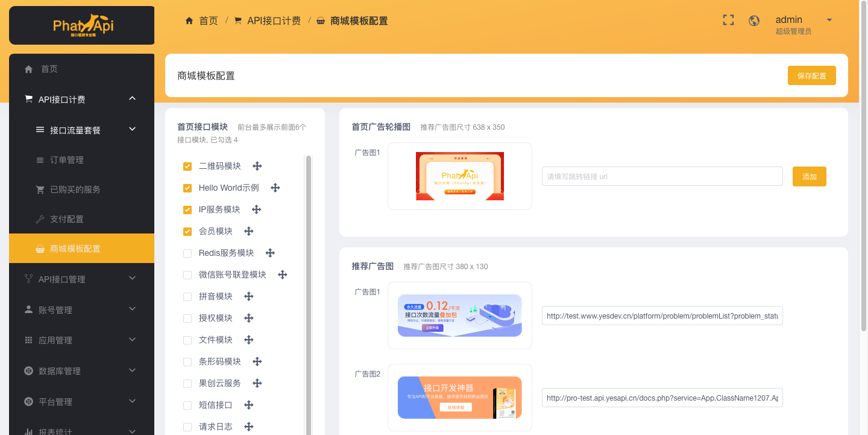The image size is (868, 435).
Task: Click the move handle for 拼音模块
Action: coord(248,296)
